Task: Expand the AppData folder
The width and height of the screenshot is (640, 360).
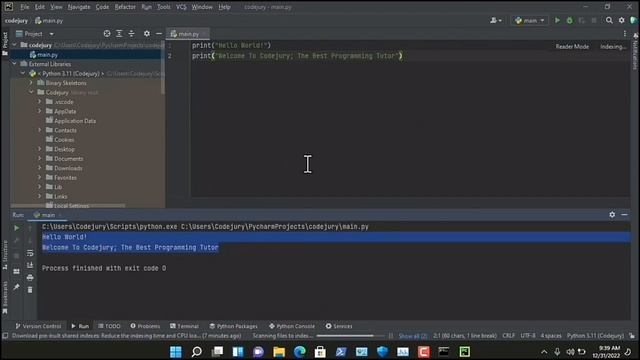Action: pos(40,111)
